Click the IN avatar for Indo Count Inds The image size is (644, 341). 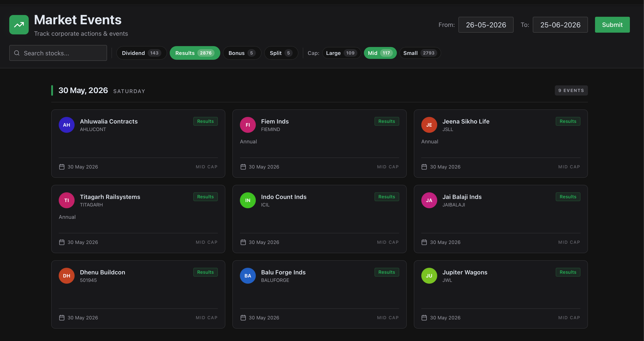click(248, 200)
